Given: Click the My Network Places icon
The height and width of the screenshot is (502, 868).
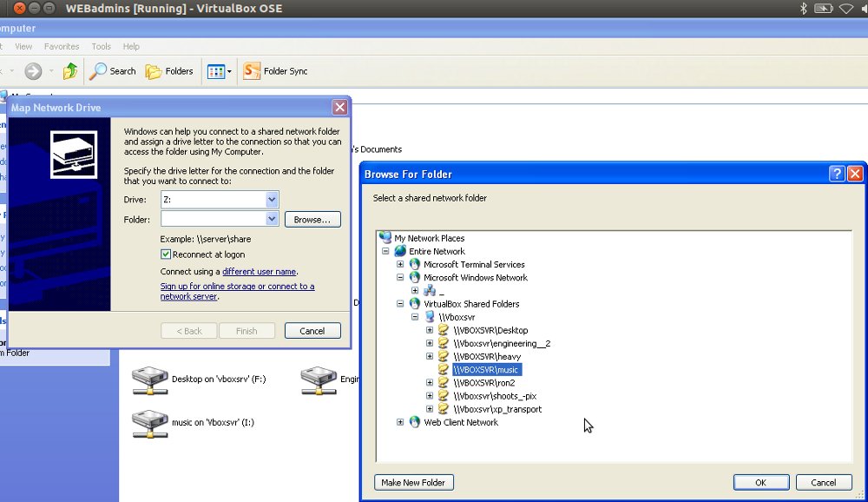Looking at the screenshot, I should [385, 238].
